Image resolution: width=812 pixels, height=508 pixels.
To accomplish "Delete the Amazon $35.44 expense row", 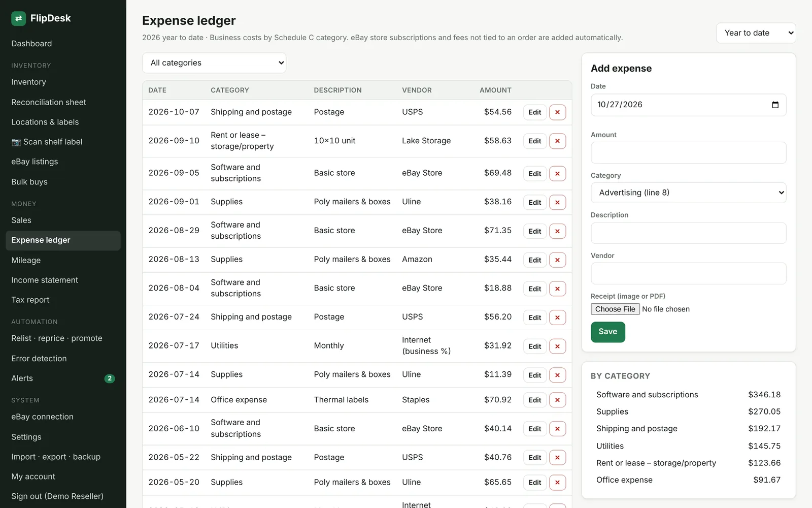I will (x=557, y=260).
